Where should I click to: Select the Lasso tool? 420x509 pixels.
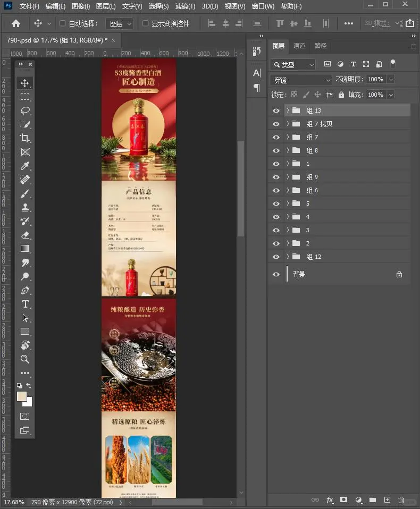pos(25,111)
